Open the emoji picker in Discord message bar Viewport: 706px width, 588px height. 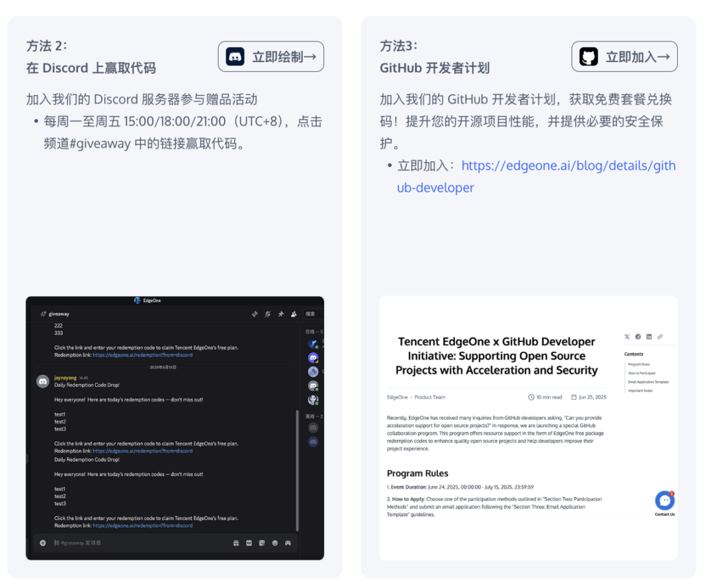[274, 543]
